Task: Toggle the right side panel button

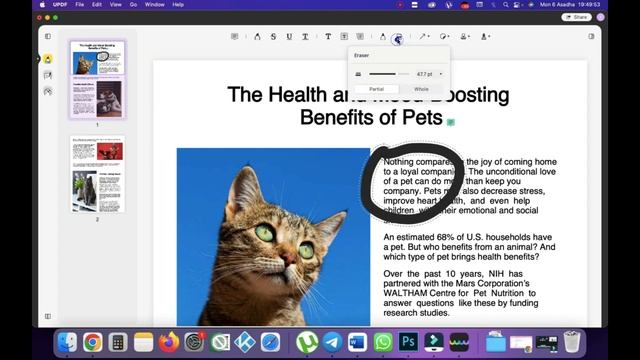Action: 591,36
